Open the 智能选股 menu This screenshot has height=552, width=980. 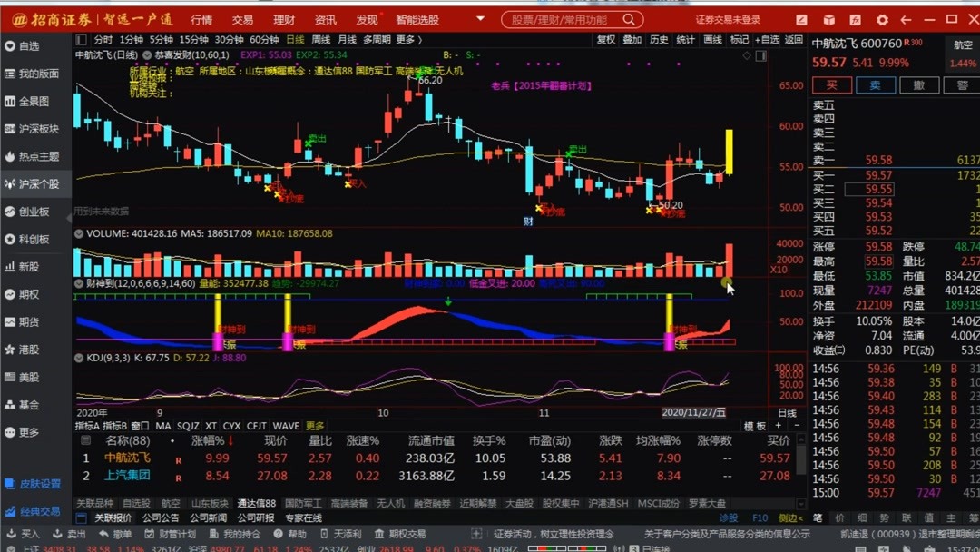pos(419,18)
